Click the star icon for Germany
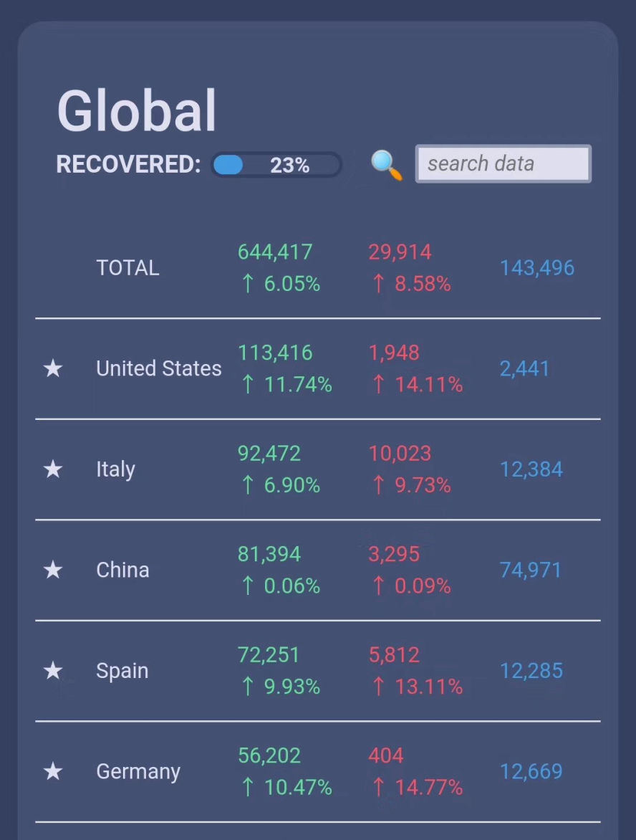Image resolution: width=636 pixels, height=840 pixels. click(x=53, y=772)
